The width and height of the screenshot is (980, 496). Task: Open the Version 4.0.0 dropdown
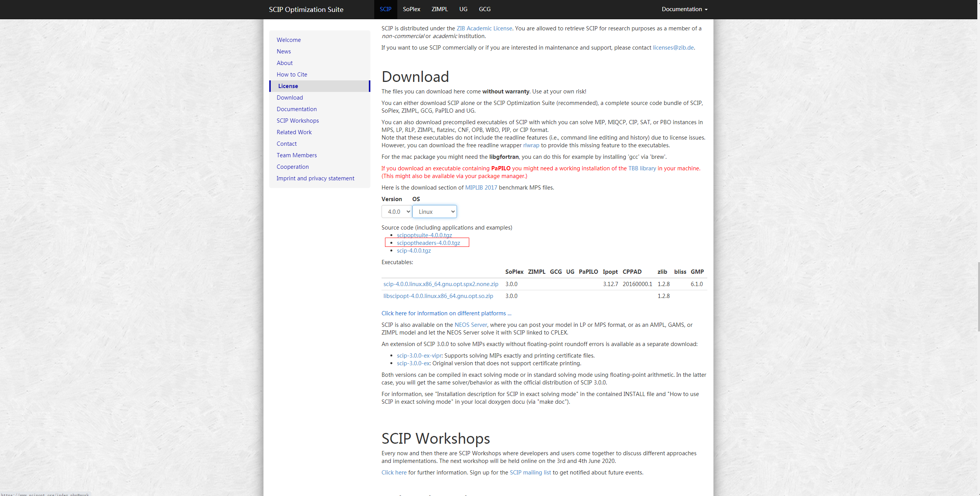click(x=397, y=211)
